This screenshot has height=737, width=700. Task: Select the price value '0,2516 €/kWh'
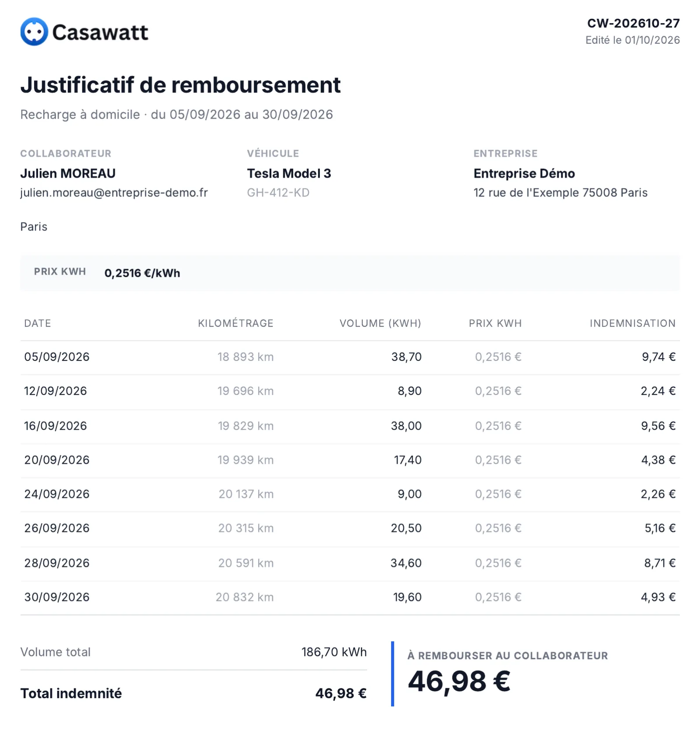142,273
